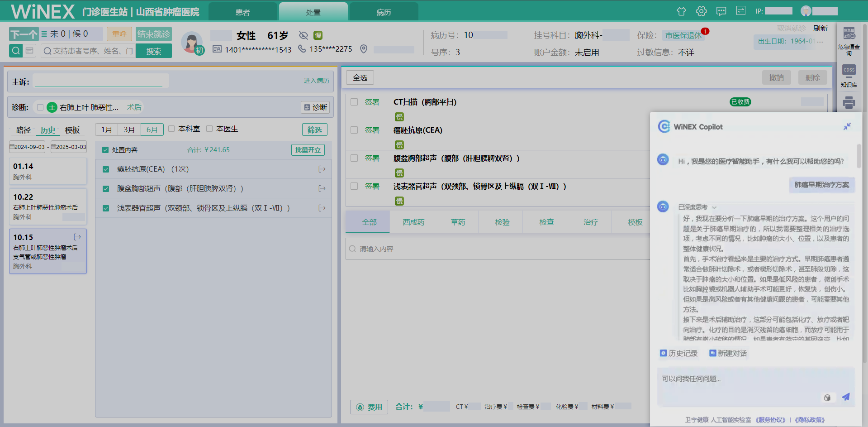Image resolution: width=868 pixels, height=427 pixels.
Task: Open the settings gear in the top bar
Action: 701,11
